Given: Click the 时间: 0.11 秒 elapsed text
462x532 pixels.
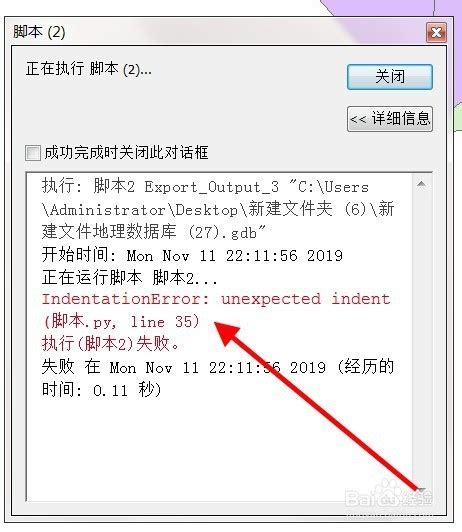Looking at the screenshot, I should [x=101, y=390].
